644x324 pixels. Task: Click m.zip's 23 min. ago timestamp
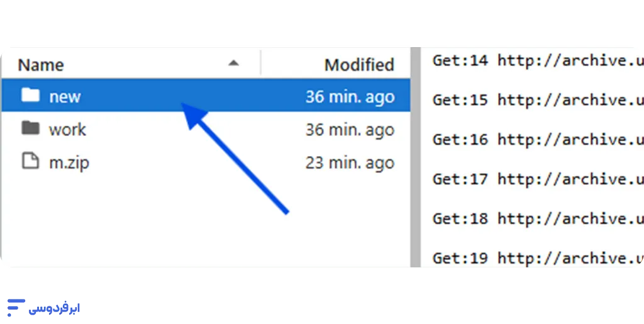click(350, 163)
